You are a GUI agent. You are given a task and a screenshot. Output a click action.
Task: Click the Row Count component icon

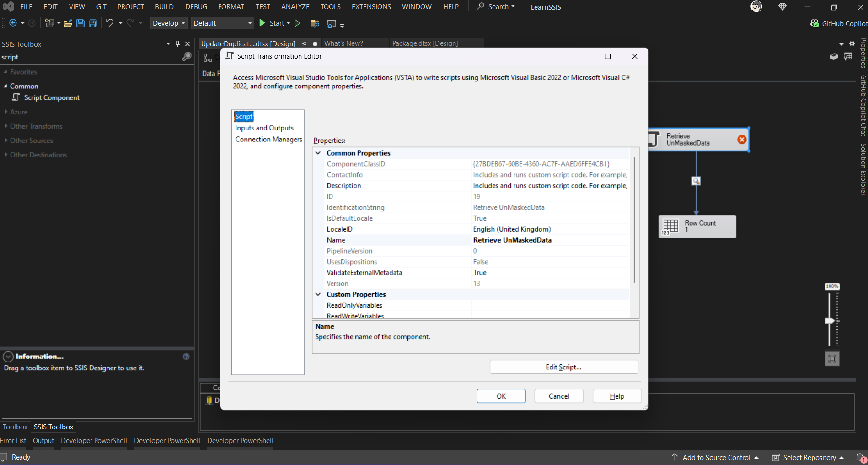pos(670,227)
